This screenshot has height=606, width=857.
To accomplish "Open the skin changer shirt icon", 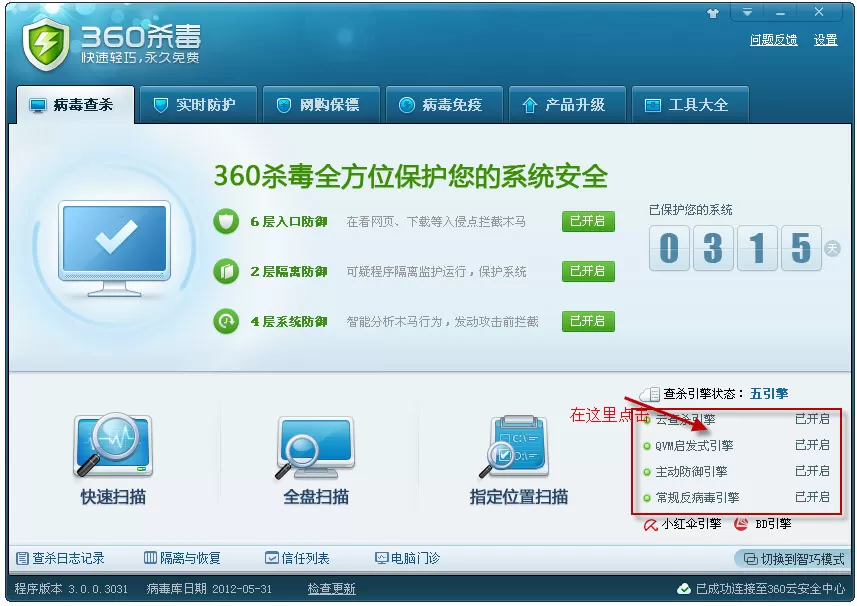I will 713,13.
